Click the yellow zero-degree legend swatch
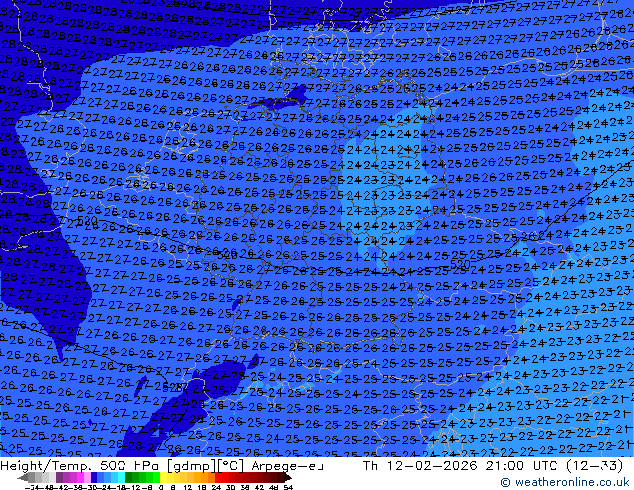Image resolution: width=634 pixels, height=490 pixels. [x=163, y=477]
